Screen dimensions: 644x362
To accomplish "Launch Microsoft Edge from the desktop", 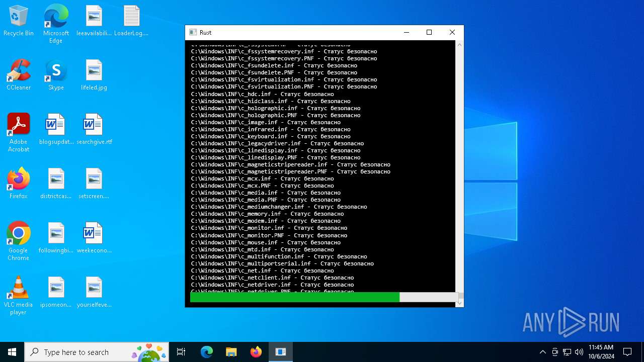I will tap(56, 24).
